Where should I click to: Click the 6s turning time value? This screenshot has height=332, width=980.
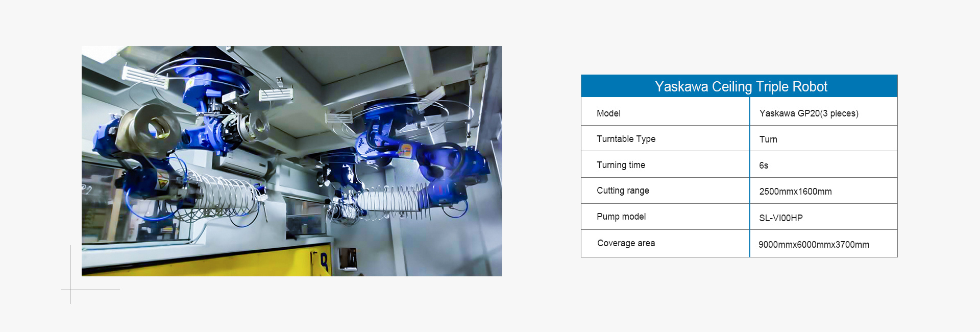click(764, 165)
